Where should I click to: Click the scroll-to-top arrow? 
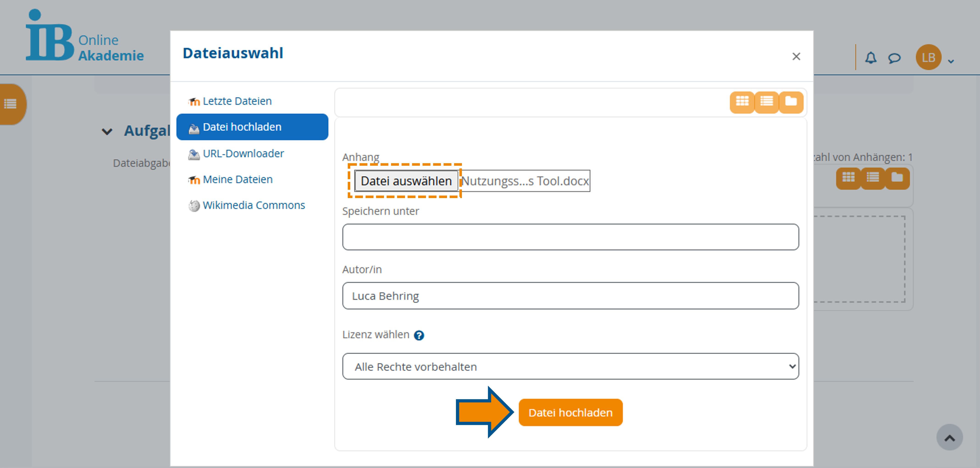point(949,437)
